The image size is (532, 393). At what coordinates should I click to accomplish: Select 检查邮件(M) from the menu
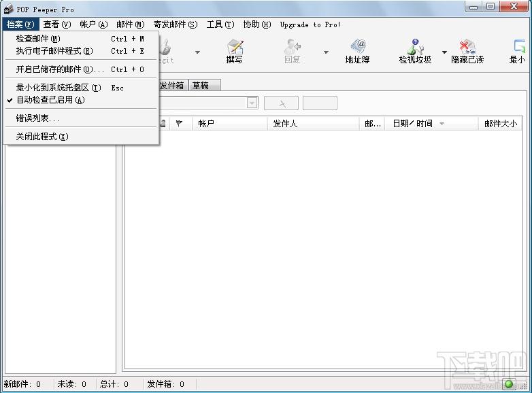pos(81,39)
